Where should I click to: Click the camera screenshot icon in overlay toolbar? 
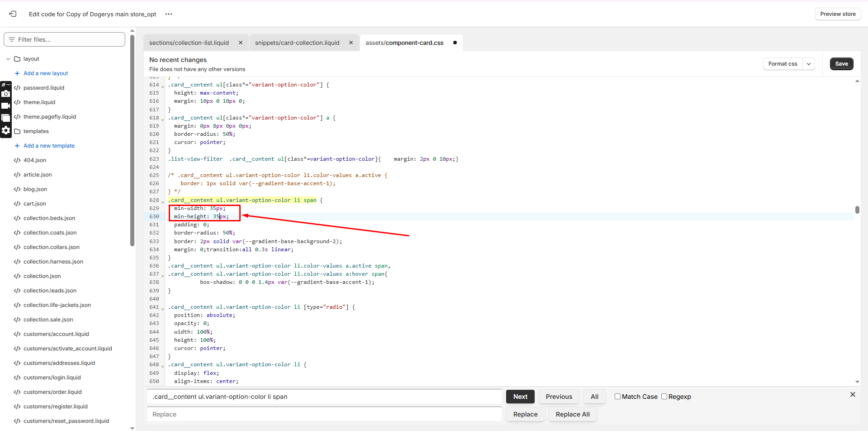(x=5, y=94)
